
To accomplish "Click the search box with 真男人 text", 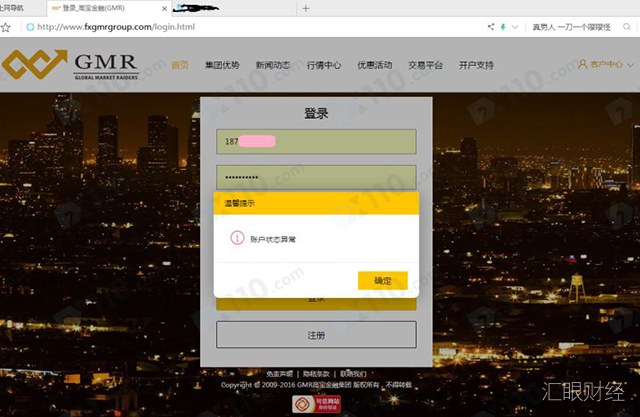I will pos(571,27).
